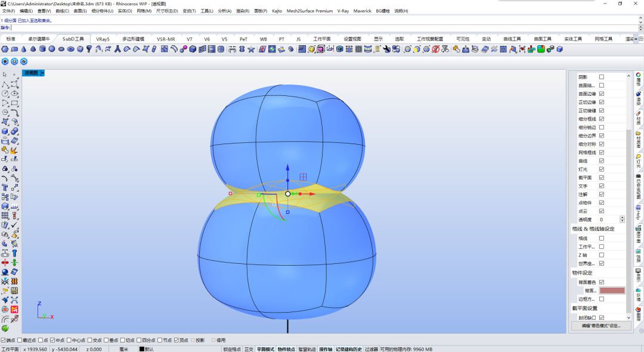Toggle the 组分锐边 checkbox

point(601,127)
